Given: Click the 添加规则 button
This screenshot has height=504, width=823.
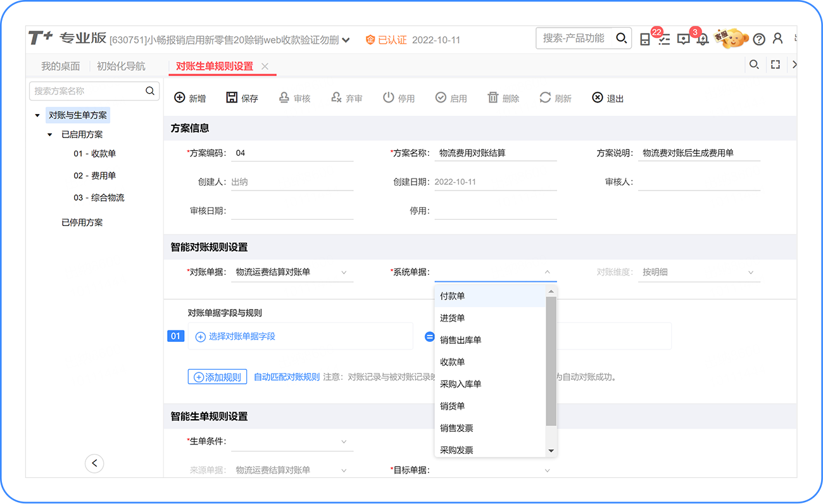Looking at the screenshot, I should coord(217,377).
